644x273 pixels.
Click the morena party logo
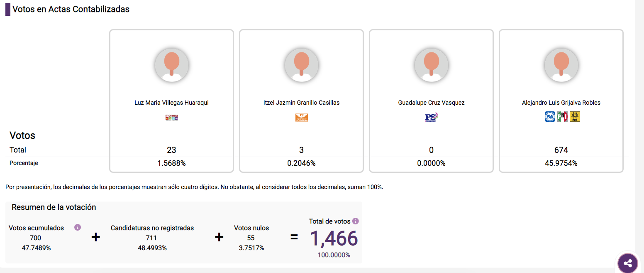[x=171, y=118]
